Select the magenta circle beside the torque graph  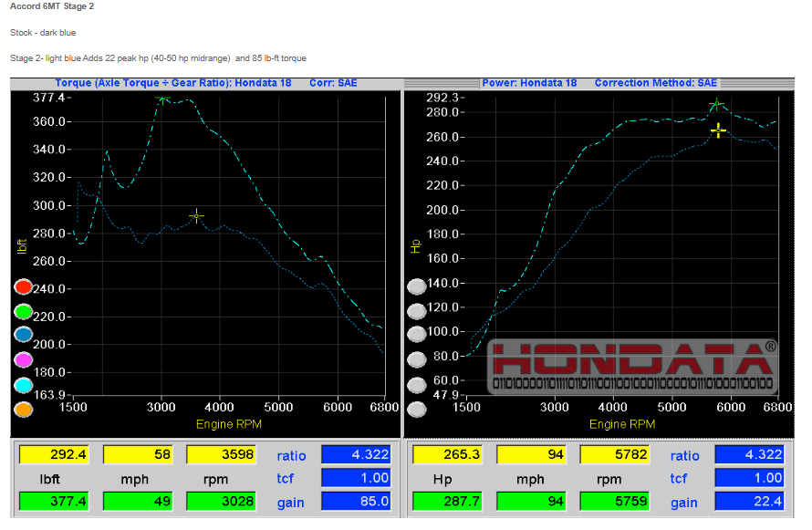coord(25,360)
